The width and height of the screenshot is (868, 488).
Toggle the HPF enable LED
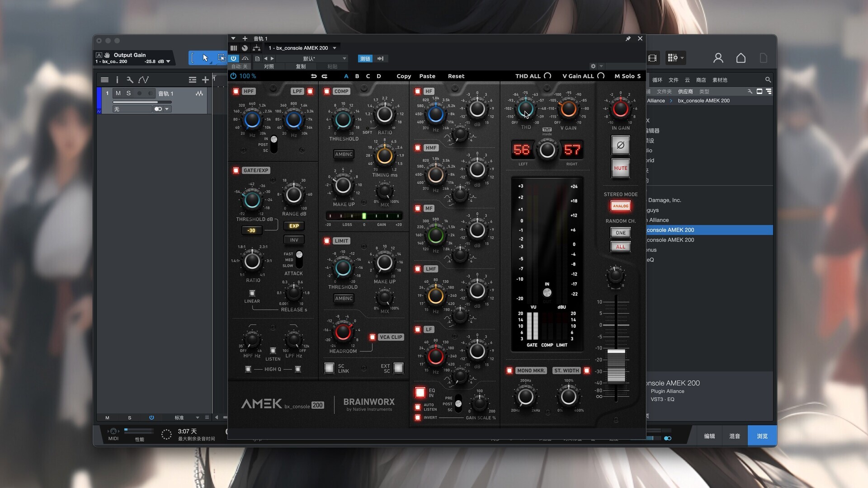coord(236,91)
